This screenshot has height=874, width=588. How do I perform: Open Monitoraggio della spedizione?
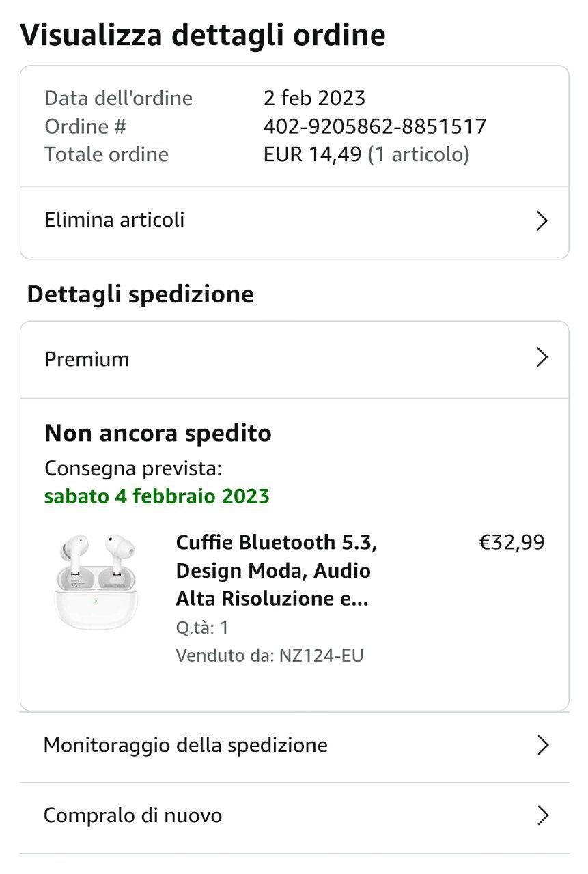185,745
